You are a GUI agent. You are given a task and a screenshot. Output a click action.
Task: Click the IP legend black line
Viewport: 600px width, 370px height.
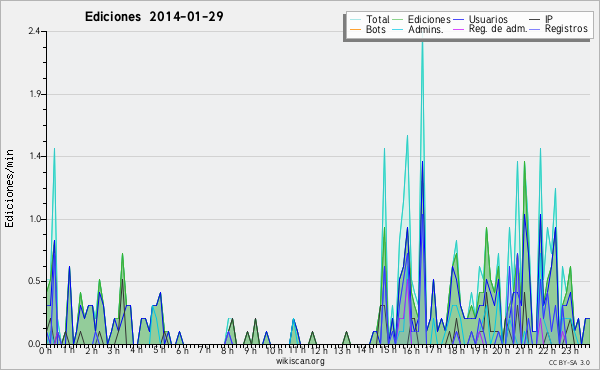click(535, 20)
